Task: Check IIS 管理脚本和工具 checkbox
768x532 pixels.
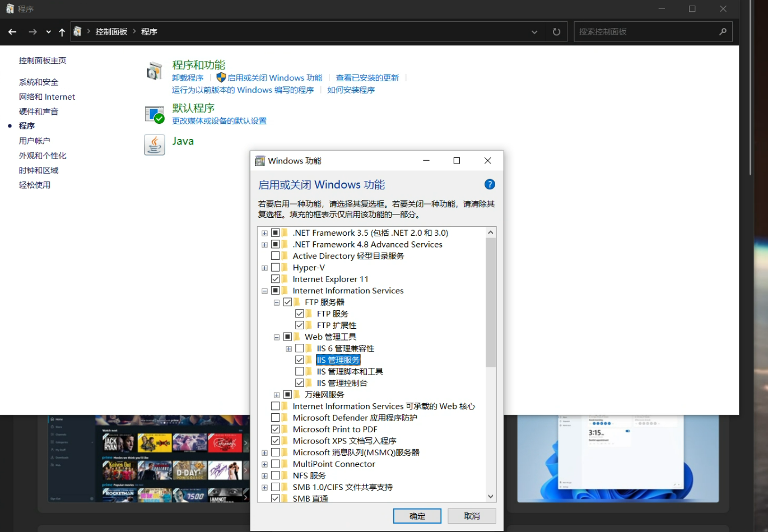Action: click(300, 371)
